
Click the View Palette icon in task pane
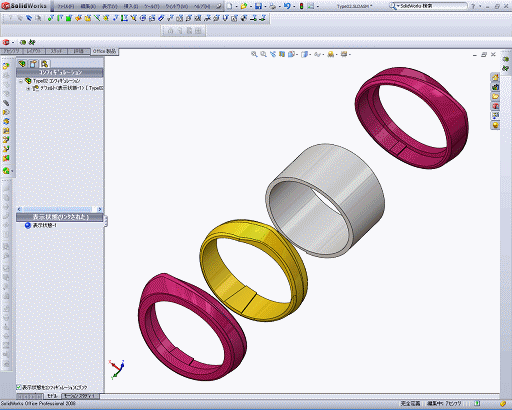coord(495,116)
